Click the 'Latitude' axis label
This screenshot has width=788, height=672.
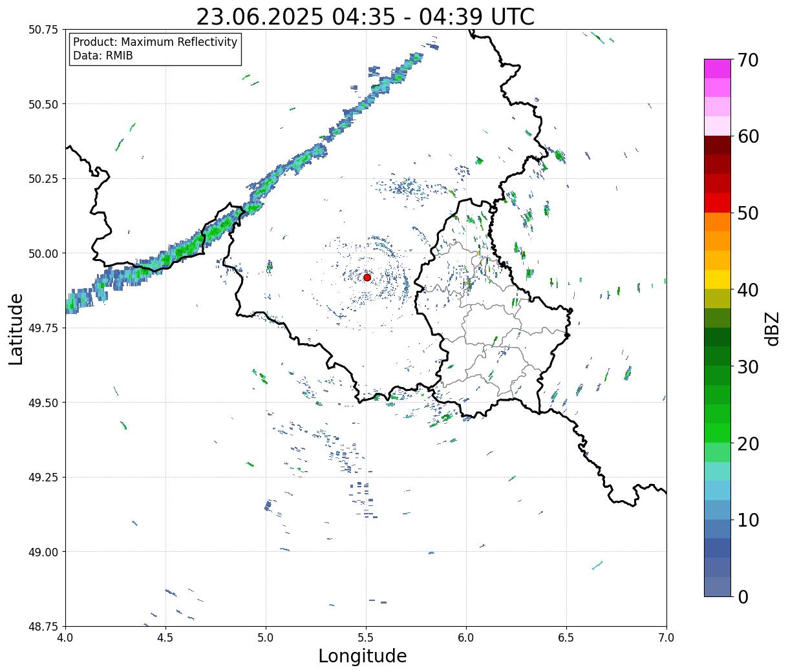click(16, 328)
